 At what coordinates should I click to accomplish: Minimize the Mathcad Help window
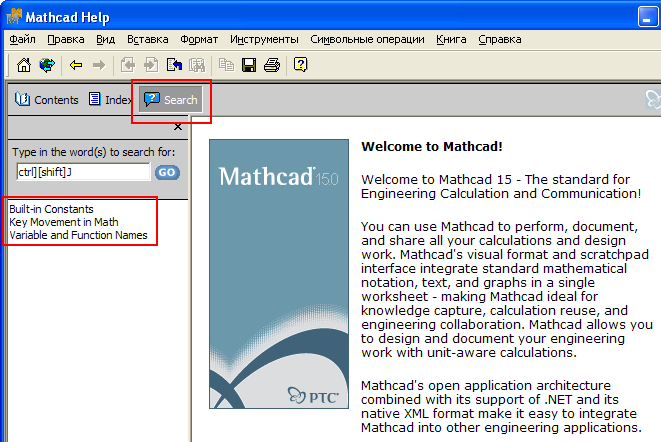[x=648, y=17]
